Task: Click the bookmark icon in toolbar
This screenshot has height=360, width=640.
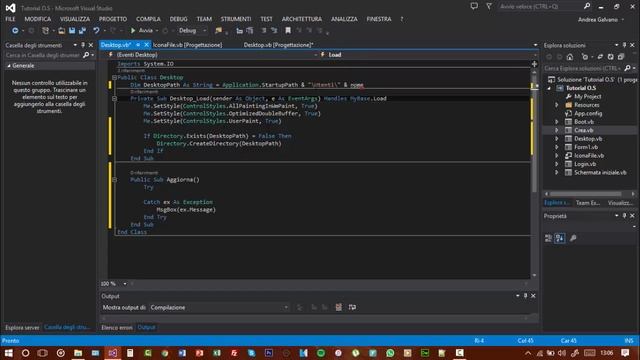Action: click(288, 31)
